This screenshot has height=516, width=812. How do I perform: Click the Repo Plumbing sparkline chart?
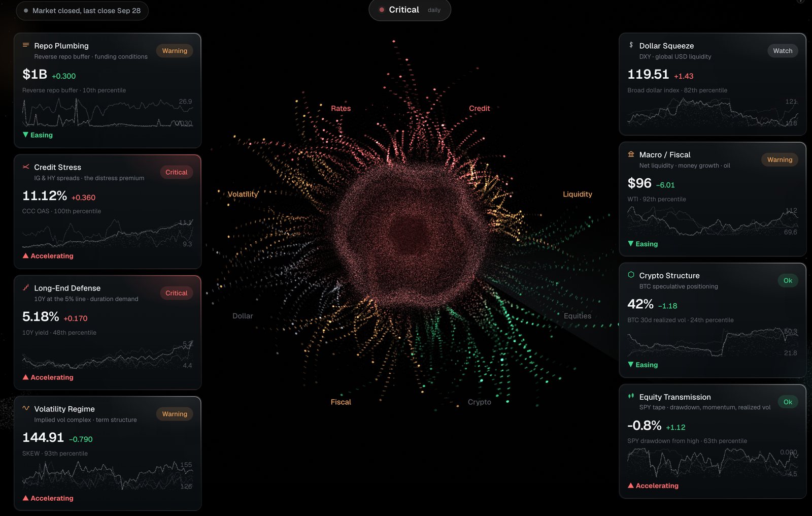coord(108,112)
